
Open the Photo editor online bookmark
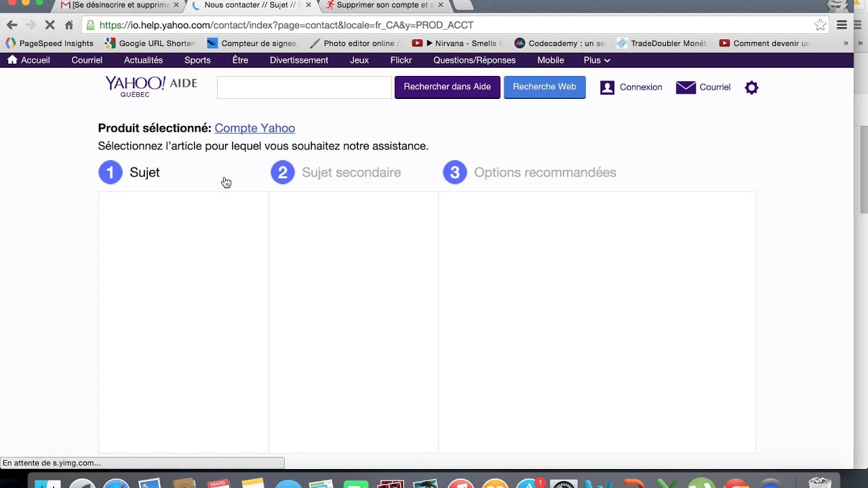click(355, 43)
